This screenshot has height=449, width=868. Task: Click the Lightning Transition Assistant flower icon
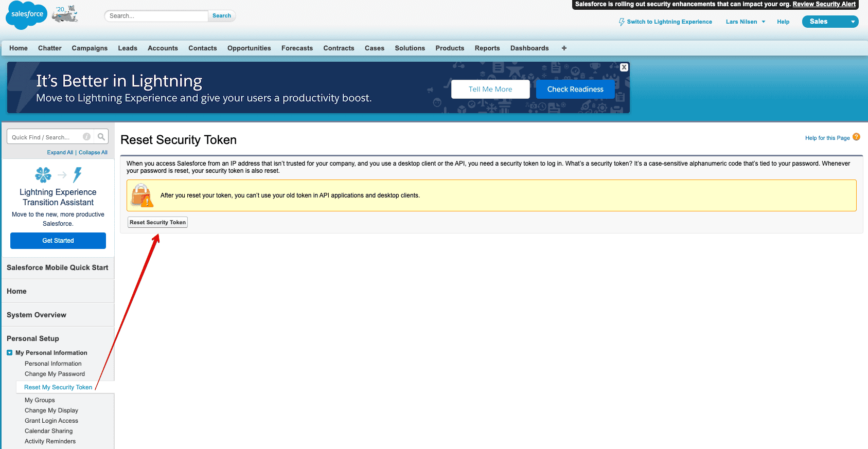click(43, 175)
